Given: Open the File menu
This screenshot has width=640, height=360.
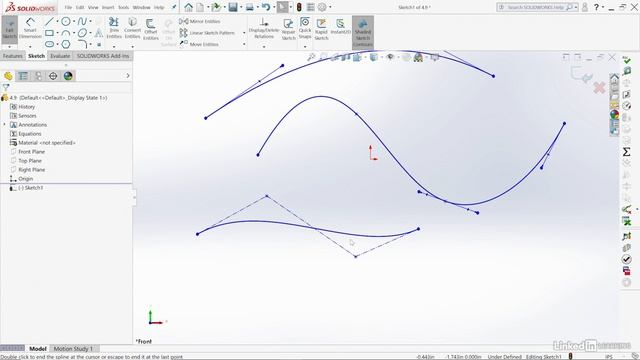Looking at the screenshot, I should [x=68, y=7].
